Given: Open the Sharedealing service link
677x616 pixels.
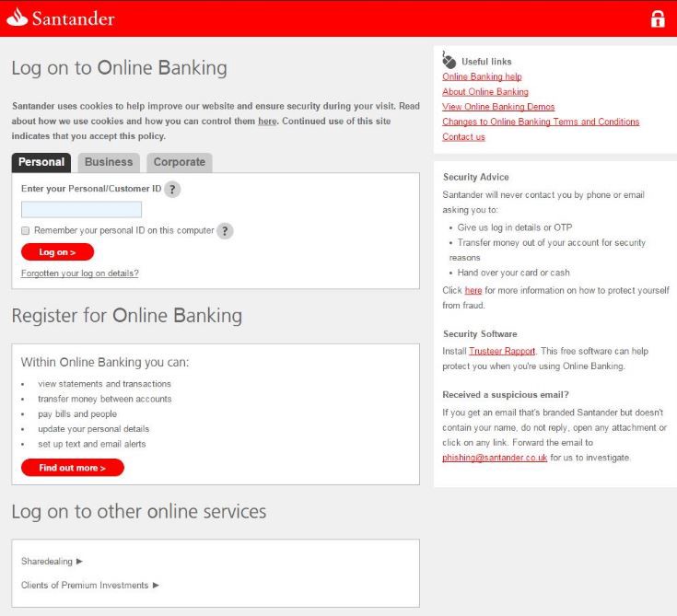Looking at the screenshot, I should 47,561.
